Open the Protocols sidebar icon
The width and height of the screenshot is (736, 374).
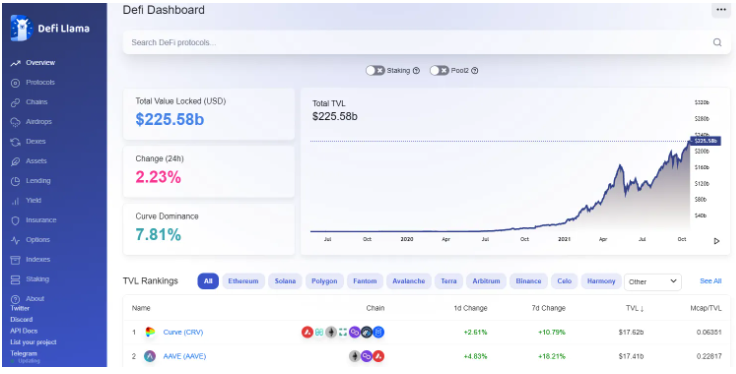pyautogui.click(x=15, y=83)
